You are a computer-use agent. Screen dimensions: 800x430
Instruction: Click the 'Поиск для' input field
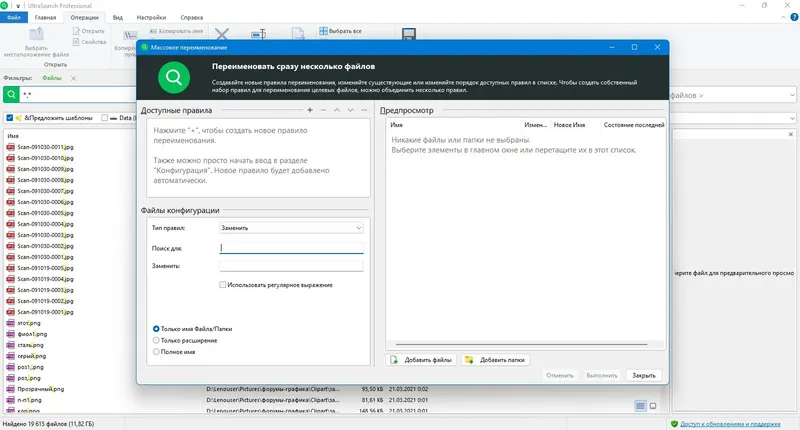(x=291, y=248)
